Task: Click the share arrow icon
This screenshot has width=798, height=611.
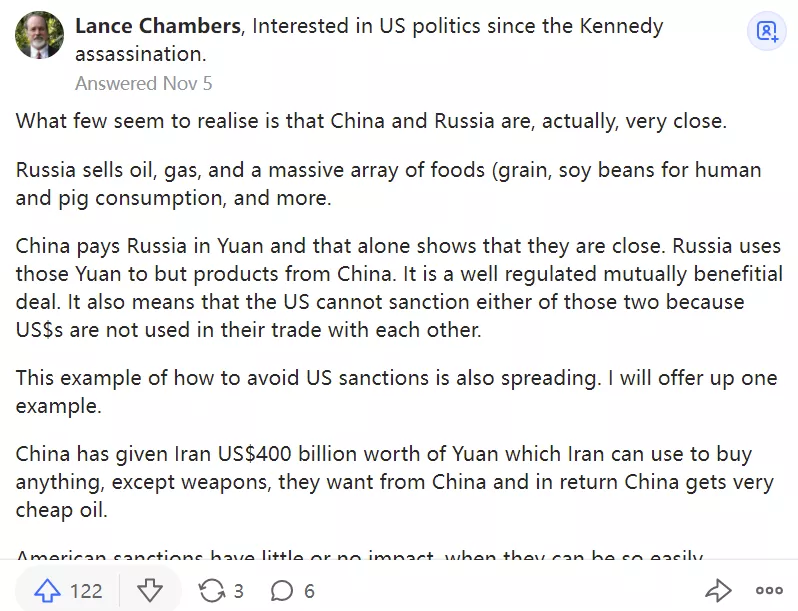Action: (x=718, y=591)
